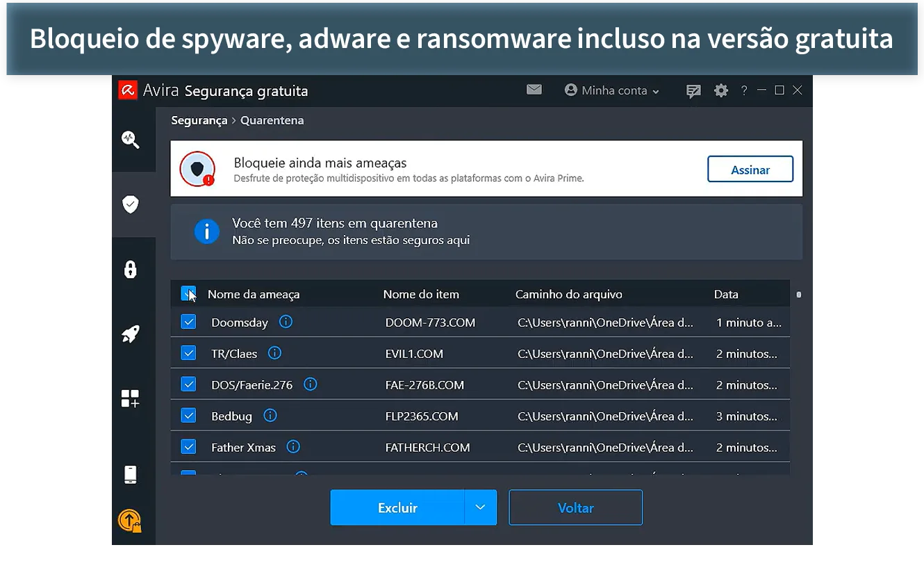This screenshot has width=924, height=577.
Task: Select the Security shield sidebar icon
Action: pyautogui.click(x=131, y=204)
